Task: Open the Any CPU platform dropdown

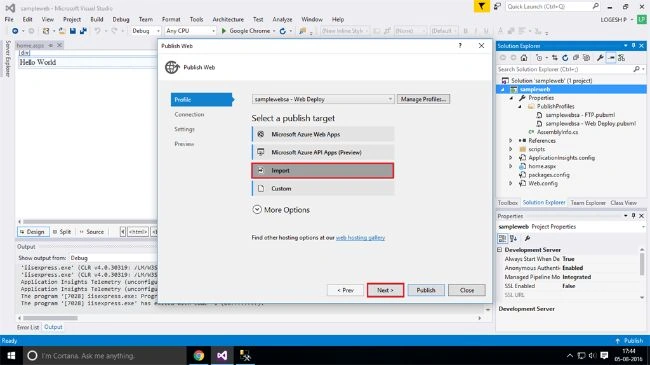Action: tap(190, 31)
